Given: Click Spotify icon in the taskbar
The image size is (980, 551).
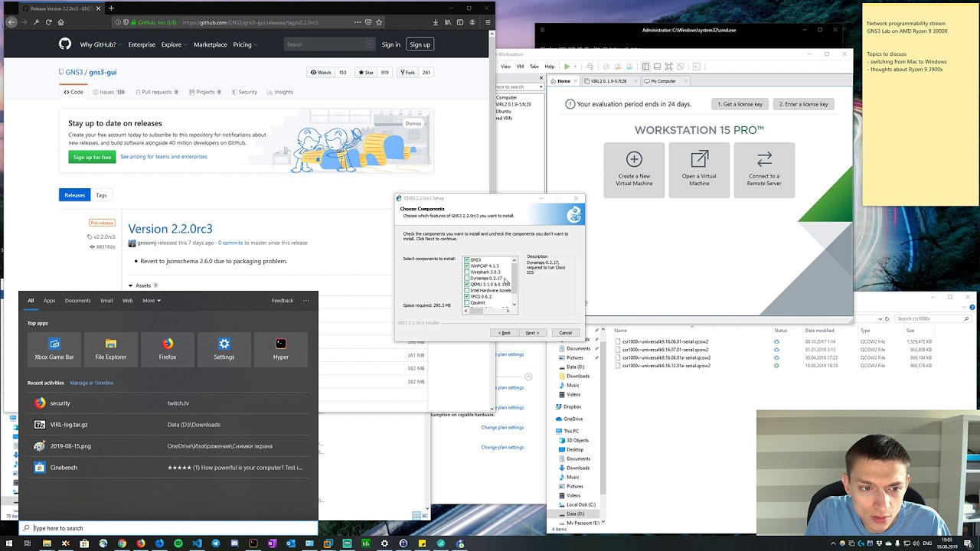Looking at the screenshot, I should coord(178,543).
